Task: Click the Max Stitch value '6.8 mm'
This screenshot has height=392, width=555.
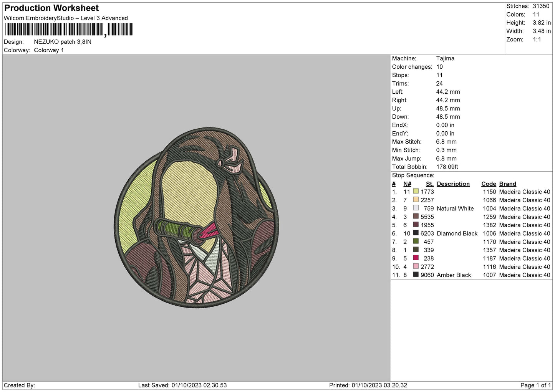Action: pos(446,142)
